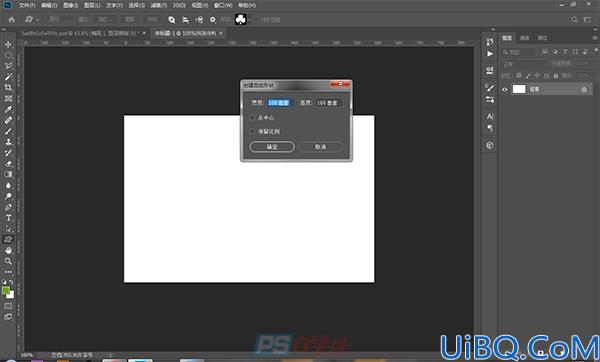
Task: Select the Horizontal Type tool
Action: 8,218
